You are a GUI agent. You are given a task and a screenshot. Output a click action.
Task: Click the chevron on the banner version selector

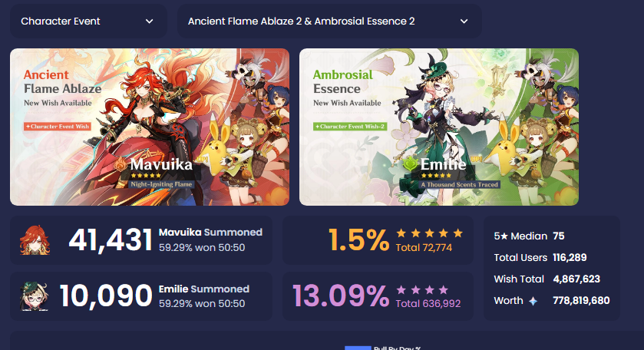click(x=464, y=21)
